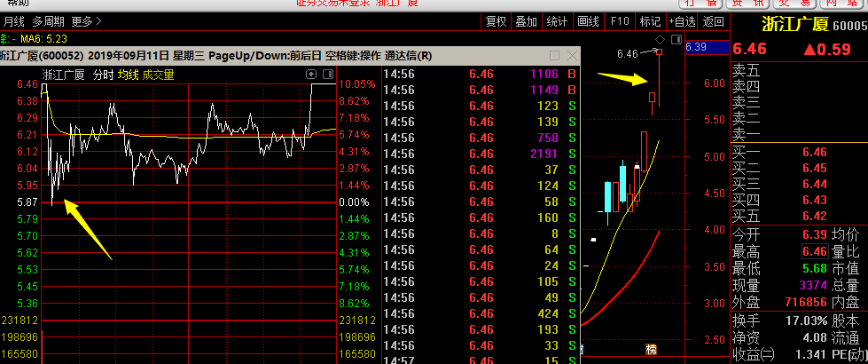Screen dimensions: 868x364
Task: Click the 分时 label in the popup
Action: pos(103,75)
